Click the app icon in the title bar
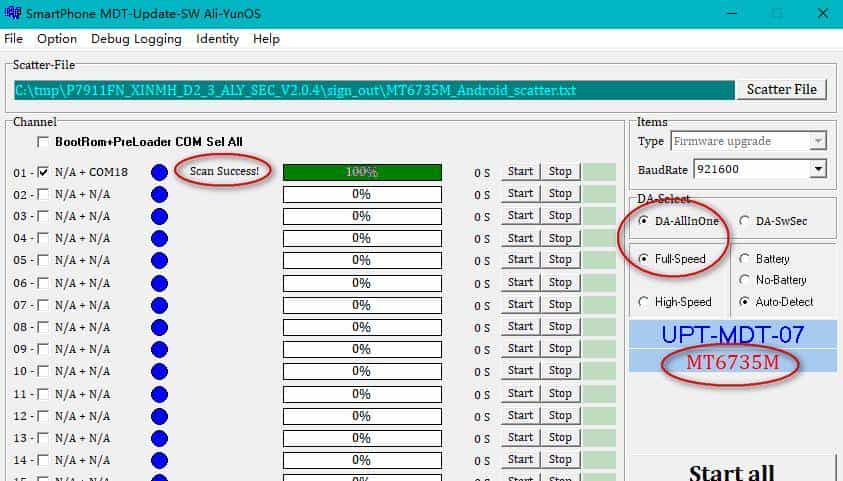Viewport: 843px width, 481px height. pyautogui.click(x=12, y=13)
